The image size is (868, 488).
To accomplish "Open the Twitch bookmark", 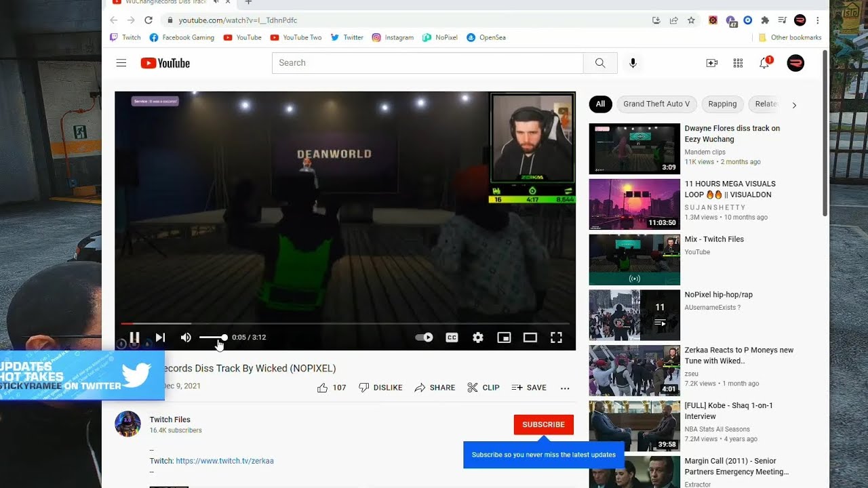I will coord(125,37).
